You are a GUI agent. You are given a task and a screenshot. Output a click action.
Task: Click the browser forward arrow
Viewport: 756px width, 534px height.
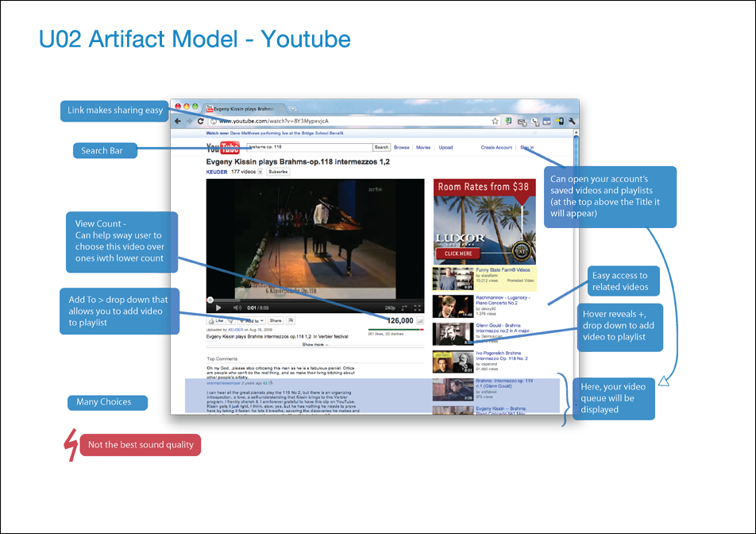pyautogui.click(x=190, y=121)
